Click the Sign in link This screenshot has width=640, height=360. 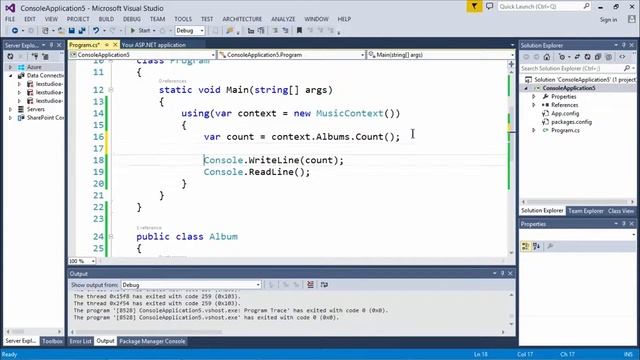click(608, 20)
